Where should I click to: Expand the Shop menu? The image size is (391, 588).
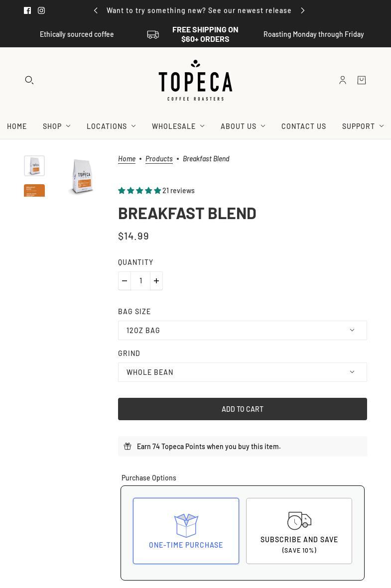click(x=56, y=126)
